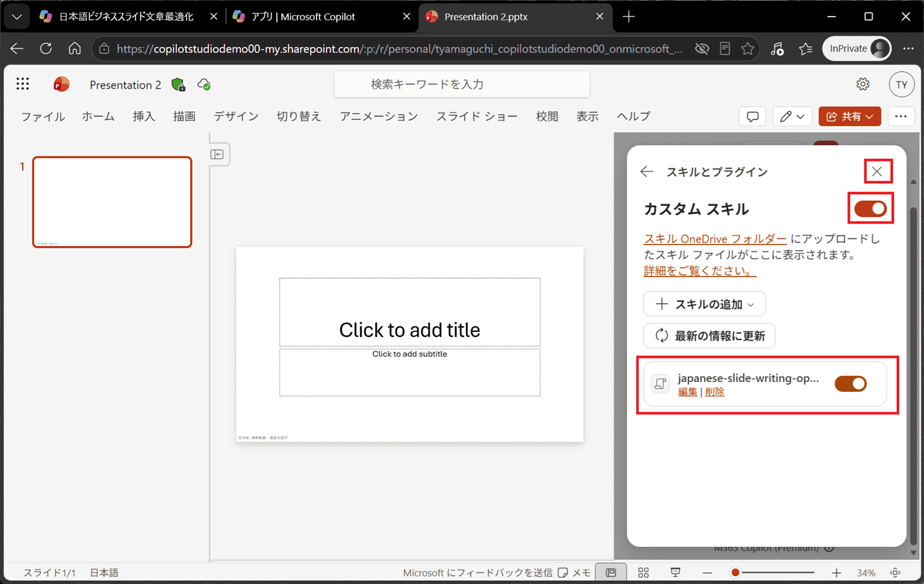Open the TY account avatar
This screenshot has width=924, height=584.
coord(902,84)
